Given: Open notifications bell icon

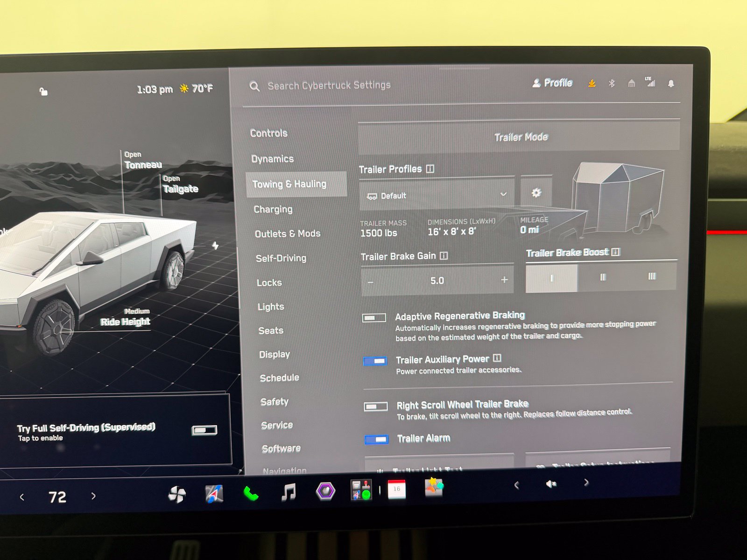Looking at the screenshot, I should (x=671, y=84).
